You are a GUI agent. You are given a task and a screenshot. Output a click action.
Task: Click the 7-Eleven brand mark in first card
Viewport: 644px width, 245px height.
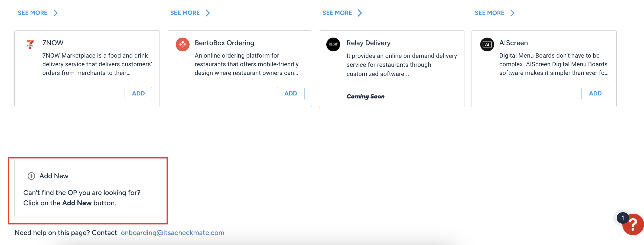[x=30, y=44]
